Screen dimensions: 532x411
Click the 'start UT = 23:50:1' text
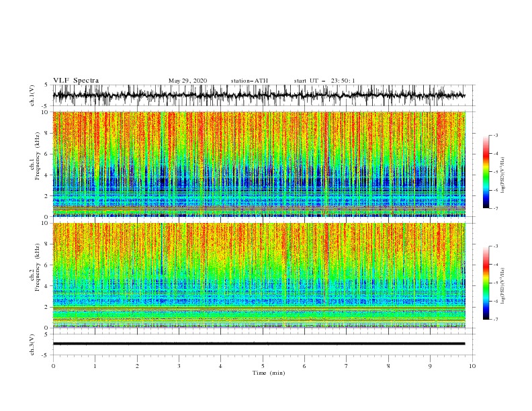coord(324,81)
